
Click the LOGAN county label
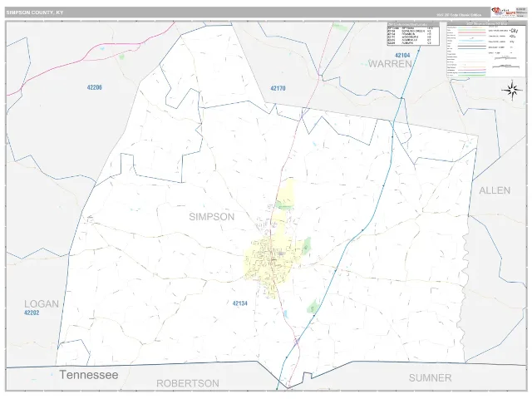[x=42, y=303]
